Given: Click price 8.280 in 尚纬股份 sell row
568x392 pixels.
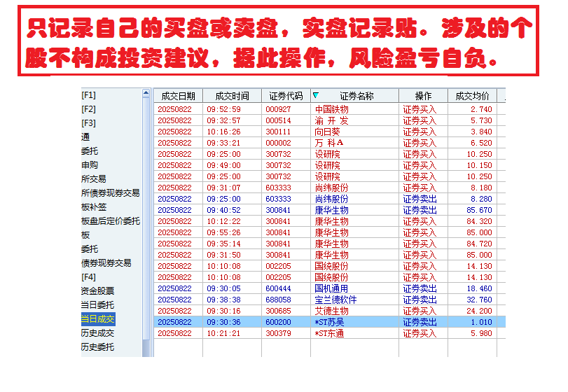Looking at the screenshot, I should pos(481,199).
